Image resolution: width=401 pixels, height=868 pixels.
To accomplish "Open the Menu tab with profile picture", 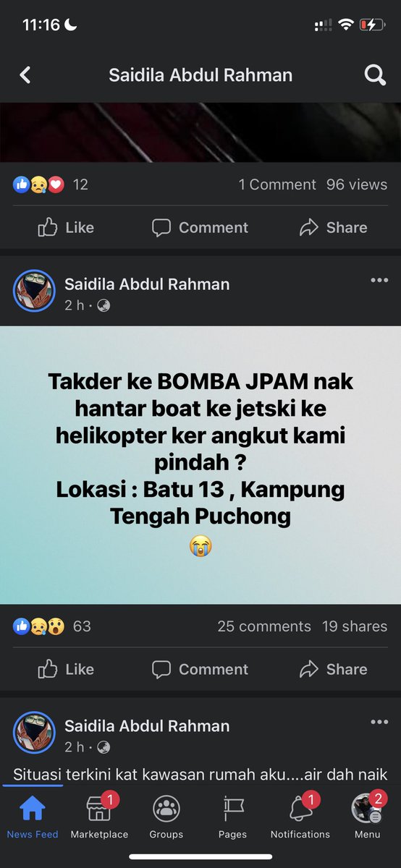I will pos(367,816).
